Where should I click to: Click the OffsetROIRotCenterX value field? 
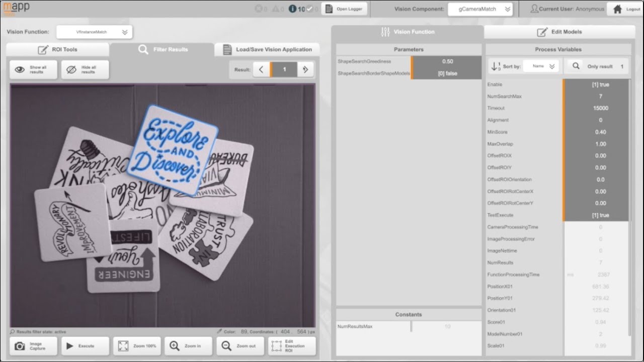597,192
